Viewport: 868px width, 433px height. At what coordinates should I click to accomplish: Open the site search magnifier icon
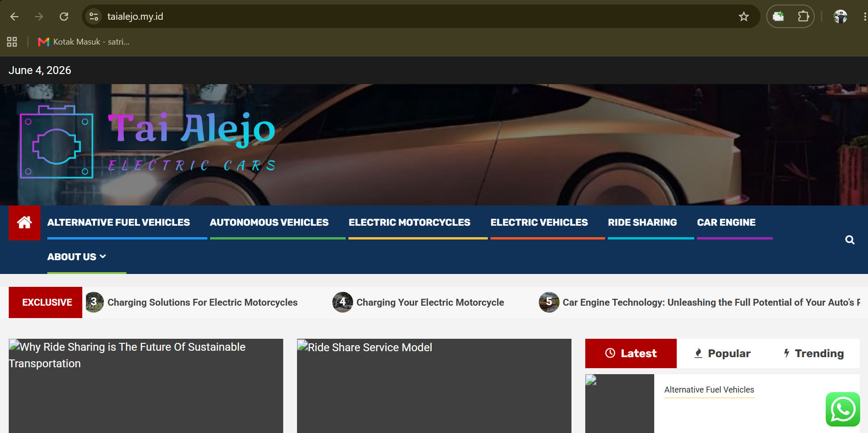click(x=850, y=240)
